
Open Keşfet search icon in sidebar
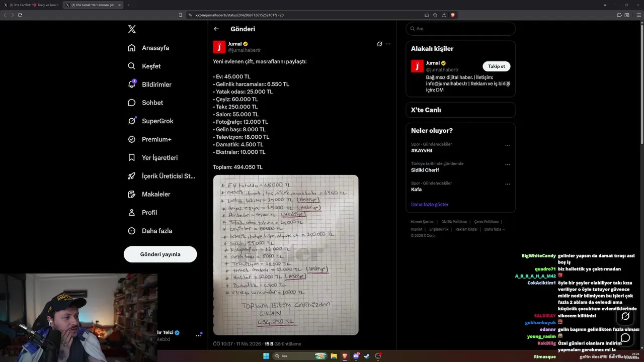click(132, 66)
